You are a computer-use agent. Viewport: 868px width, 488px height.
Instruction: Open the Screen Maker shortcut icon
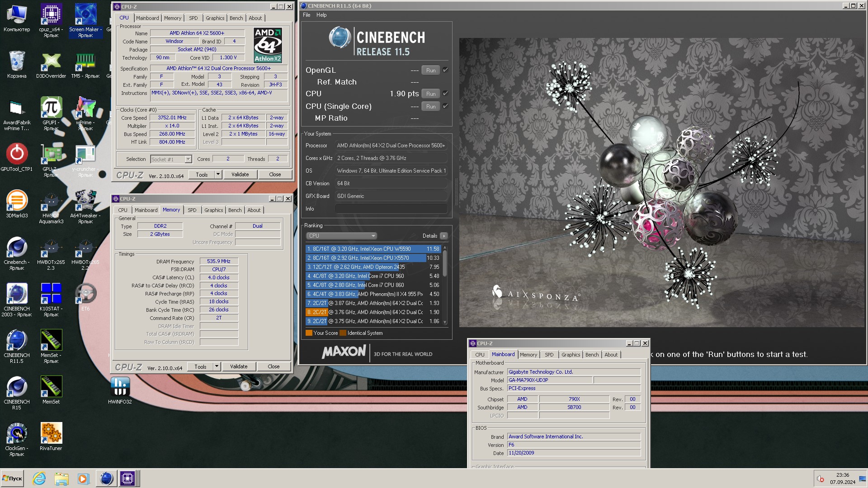pos(85,20)
